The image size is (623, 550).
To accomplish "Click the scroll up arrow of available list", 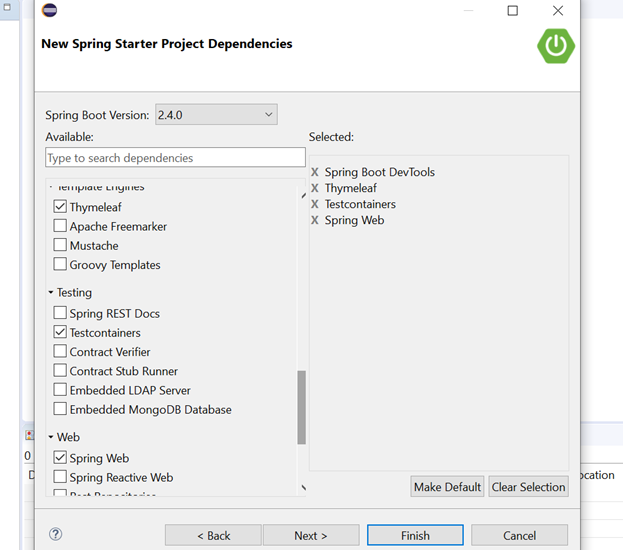I will coord(303,195).
